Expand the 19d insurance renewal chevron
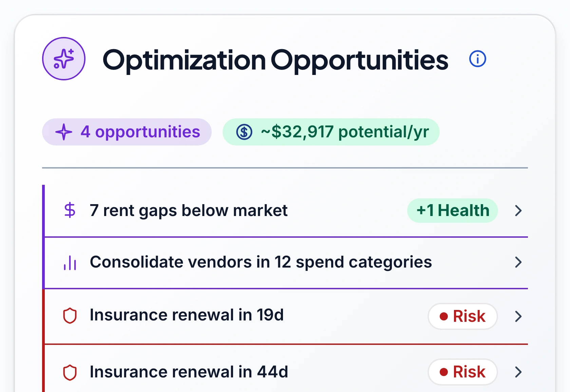The image size is (570, 392). click(x=518, y=316)
